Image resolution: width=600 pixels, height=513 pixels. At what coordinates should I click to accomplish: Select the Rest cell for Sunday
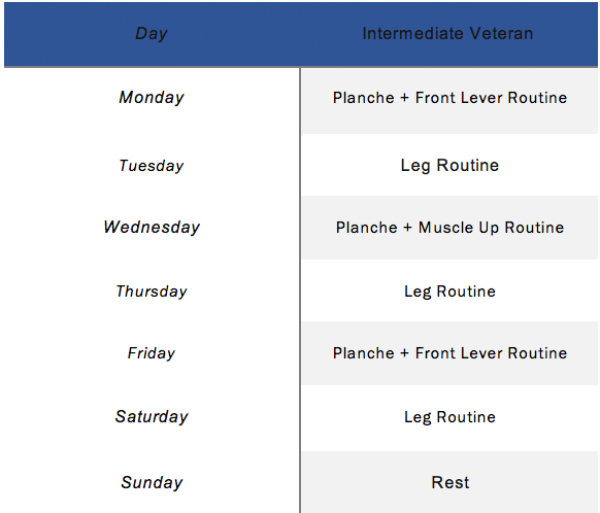450,483
